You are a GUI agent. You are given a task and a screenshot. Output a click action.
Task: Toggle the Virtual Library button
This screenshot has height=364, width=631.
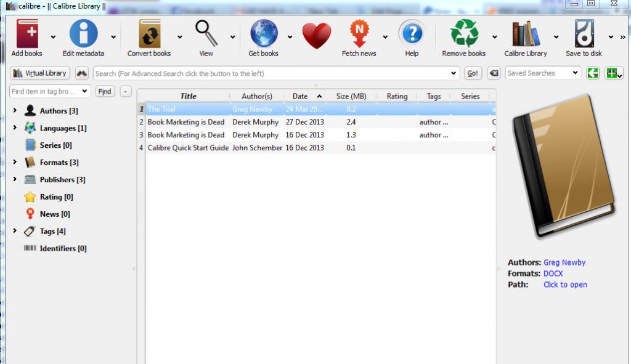pyautogui.click(x=39, y=73)
